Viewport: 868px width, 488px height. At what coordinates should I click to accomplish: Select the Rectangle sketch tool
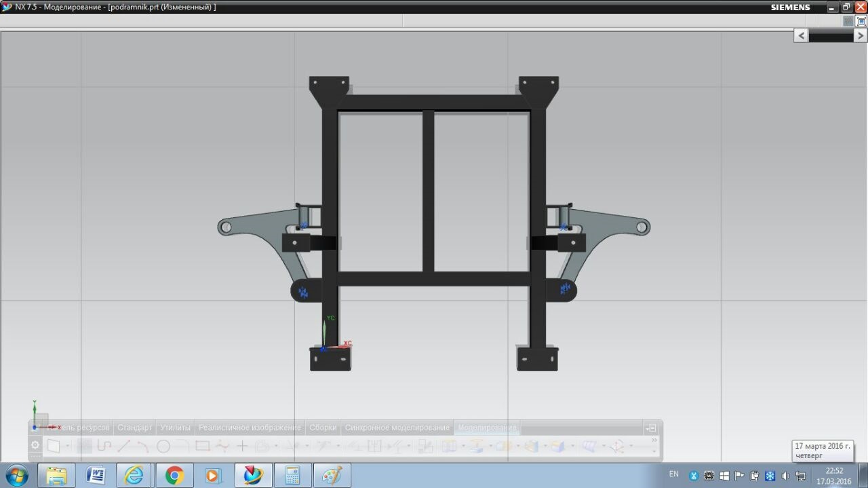click(x=203, y=446)
